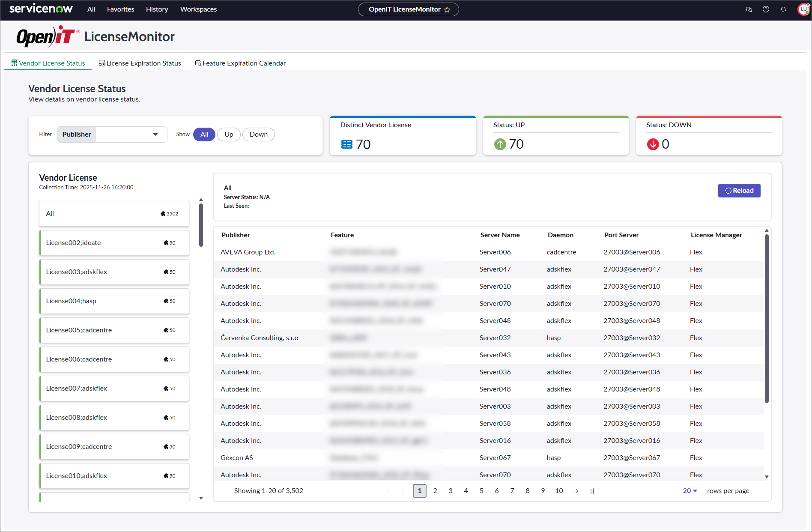Go to page 7 of results
Screen dimensions: 812x532
coord(512,491)
